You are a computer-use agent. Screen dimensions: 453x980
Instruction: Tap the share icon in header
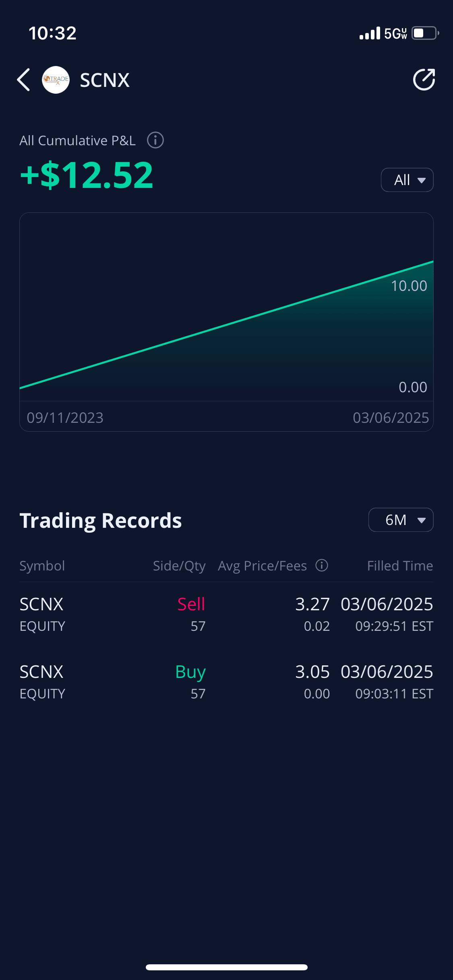[x=424, y=80]
